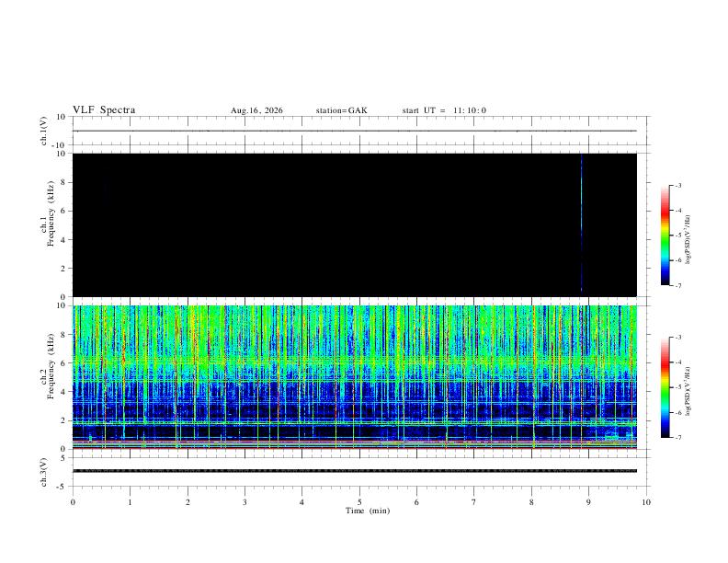Click the bright vertical spike in ch.1 spectrogram
728x563 pixels.
point(581,223)
